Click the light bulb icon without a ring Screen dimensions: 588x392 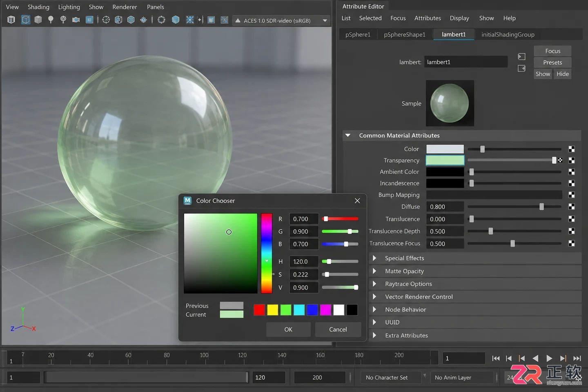tap(51, 20)
